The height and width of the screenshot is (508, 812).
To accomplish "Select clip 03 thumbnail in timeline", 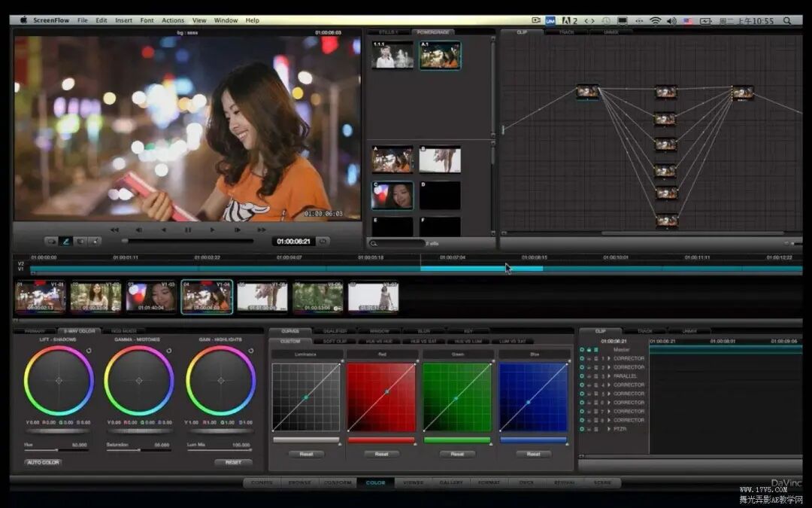I will [x=151, y=297].
